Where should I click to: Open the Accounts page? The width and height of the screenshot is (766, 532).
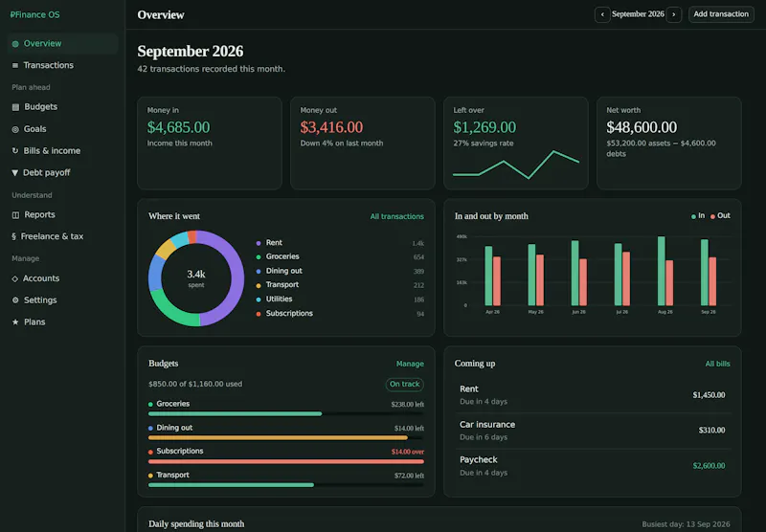[x=62, y=278]
